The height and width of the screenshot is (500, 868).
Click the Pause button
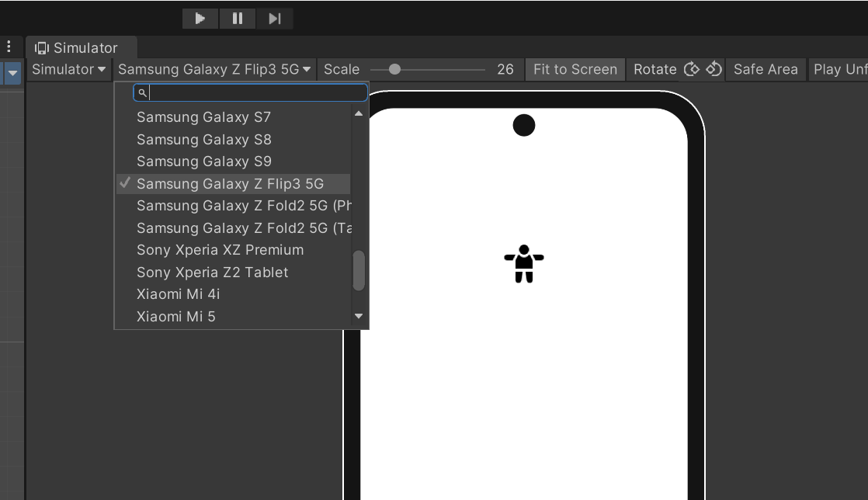pyautogui.click(x=238, y=19)
